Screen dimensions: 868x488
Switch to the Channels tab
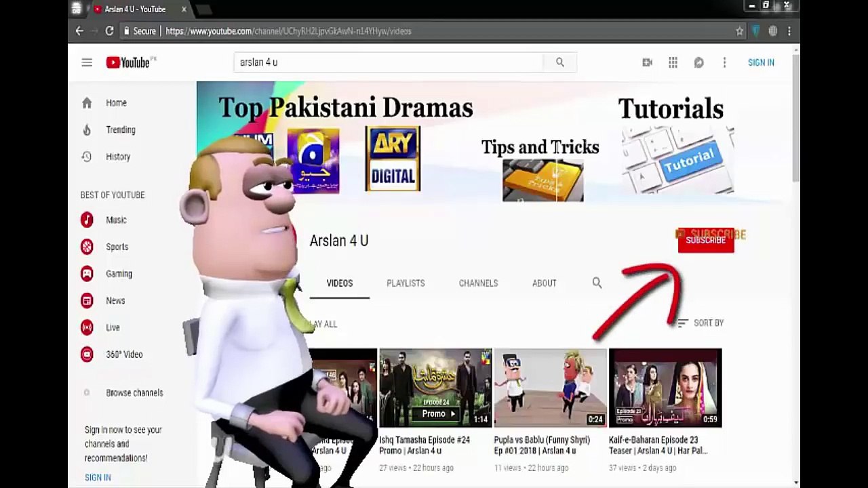coord(478,283)
